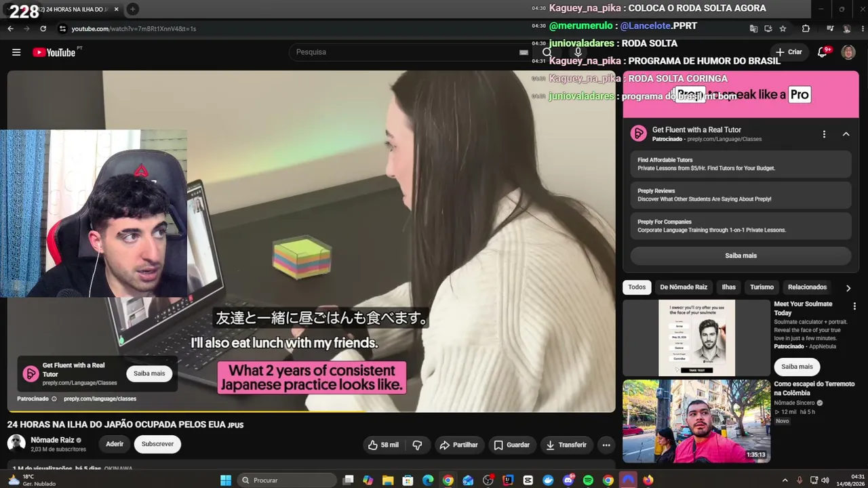Open the media controls icon in toolbar
Screen dimensions: 868x488
[x=830, y=28]
